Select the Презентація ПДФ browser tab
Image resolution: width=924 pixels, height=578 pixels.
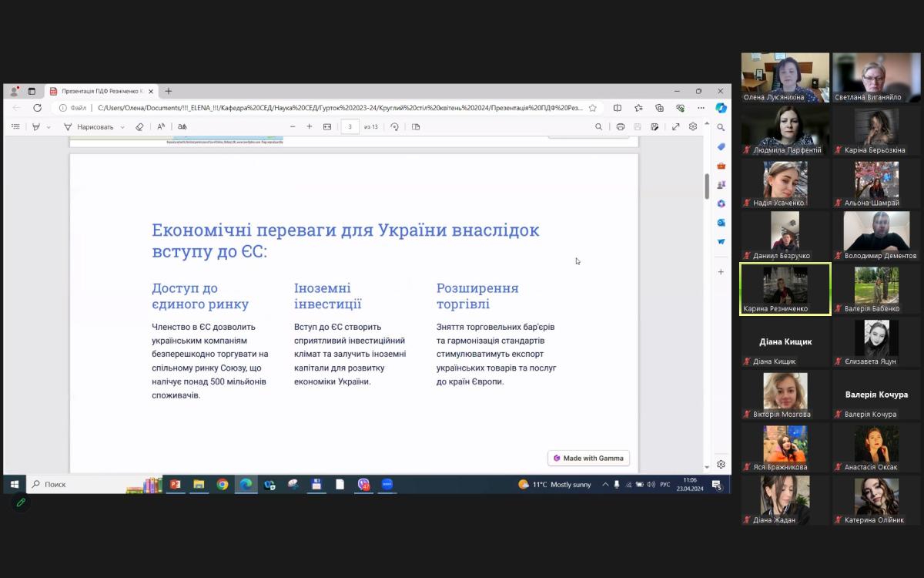(x=100, y=91)
